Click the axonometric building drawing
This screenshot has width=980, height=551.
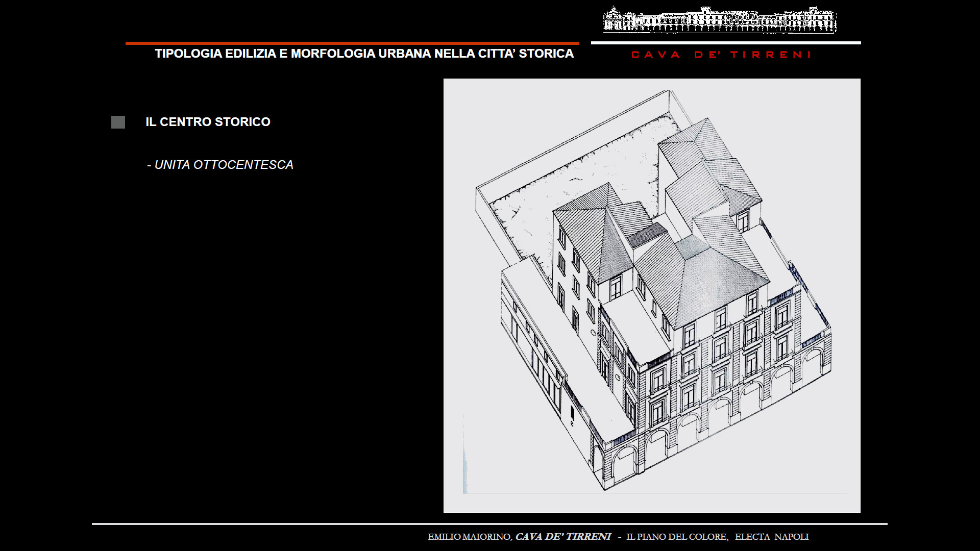point(652,295)
